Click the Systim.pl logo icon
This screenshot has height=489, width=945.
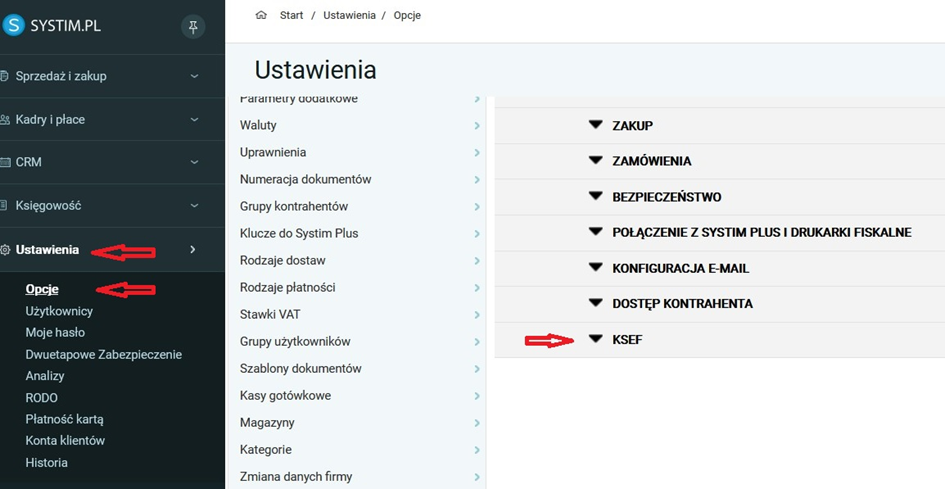13,26
